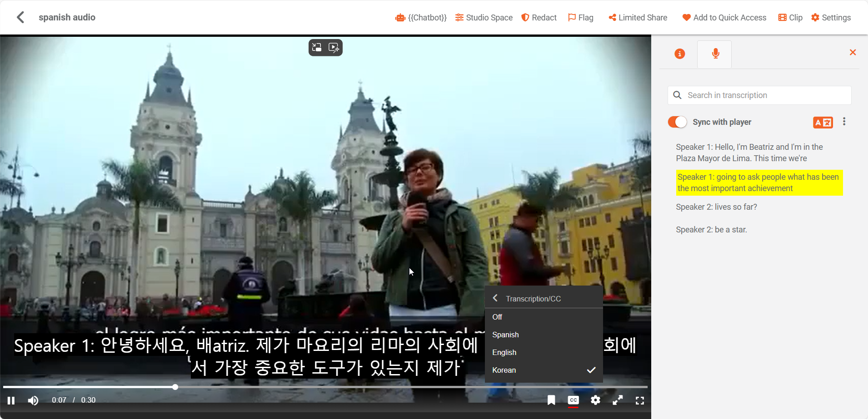The height and width of the screenshot is (419, 868).
Task: Click the expand player arrows icon
Action: [x=618, y=400]
